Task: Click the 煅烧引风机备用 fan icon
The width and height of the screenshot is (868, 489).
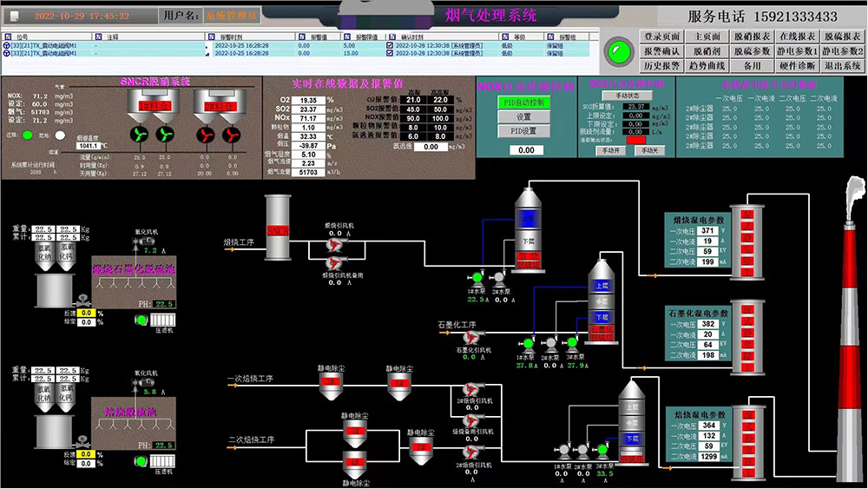Action: point(332,261)
